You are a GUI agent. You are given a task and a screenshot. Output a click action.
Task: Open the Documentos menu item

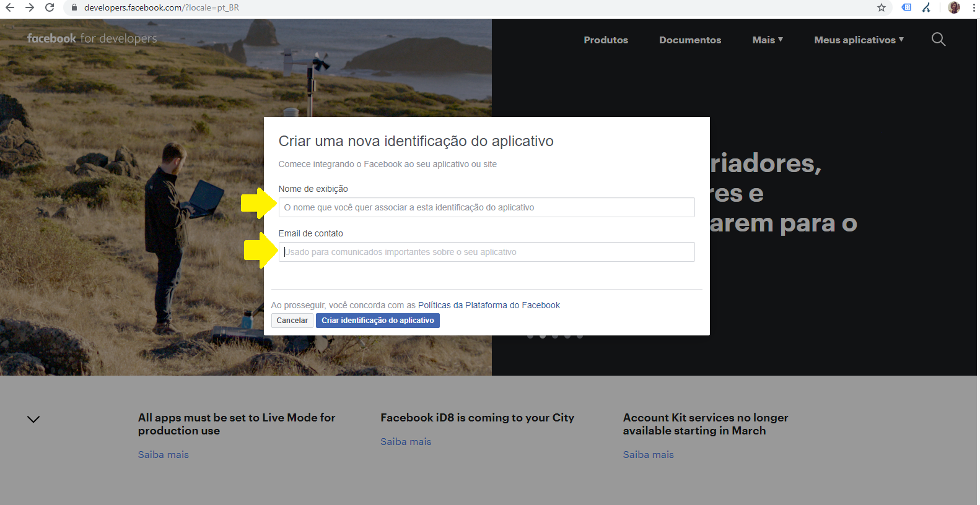point(690,40)
